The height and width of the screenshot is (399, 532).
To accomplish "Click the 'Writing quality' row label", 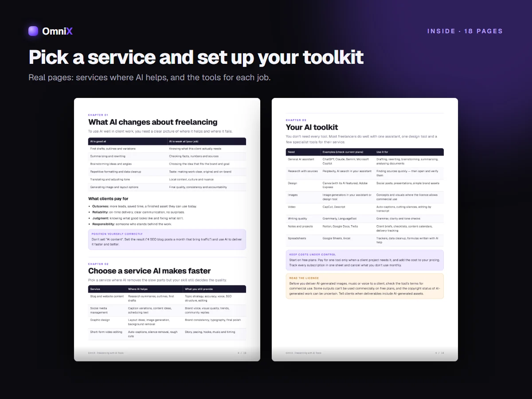I will coord(298,219).
